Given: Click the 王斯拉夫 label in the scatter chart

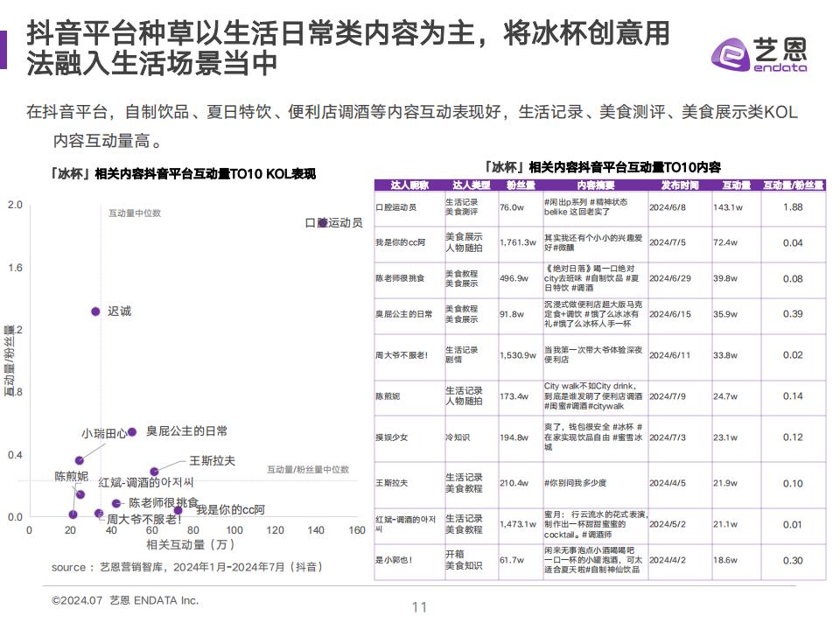Looking at the screenshot, I should pyautogui.click(x=212, y=461).
